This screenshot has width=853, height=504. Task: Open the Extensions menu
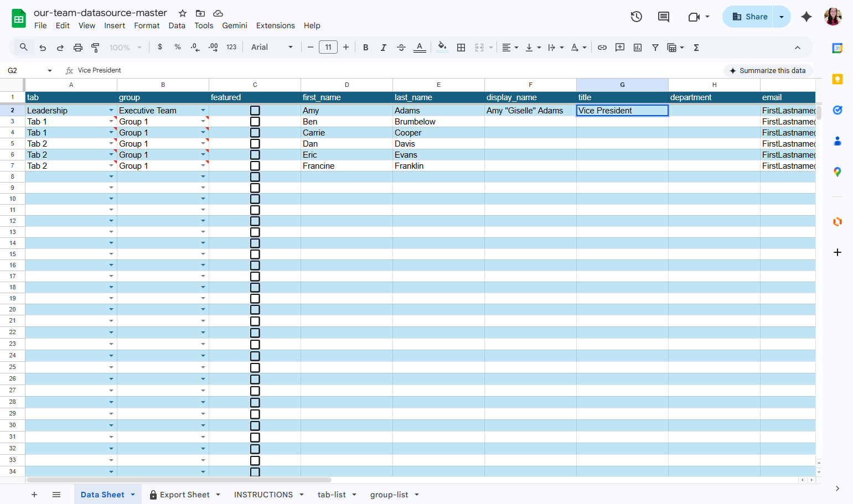coord(275,25)
